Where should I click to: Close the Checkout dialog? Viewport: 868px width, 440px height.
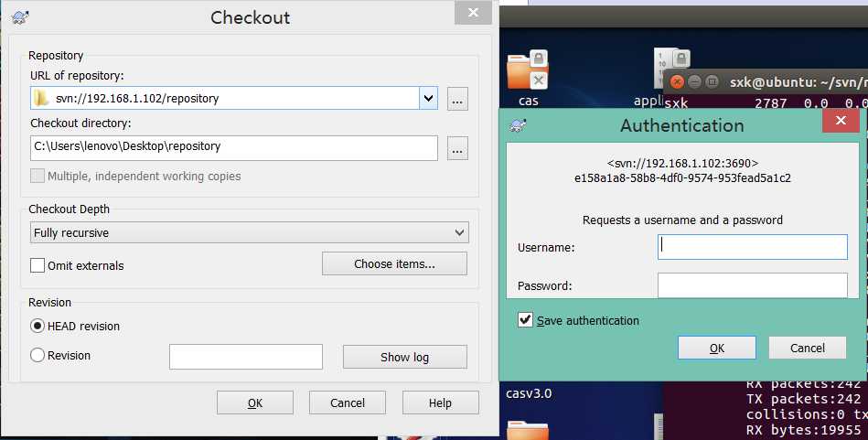(x=473, y=13)
